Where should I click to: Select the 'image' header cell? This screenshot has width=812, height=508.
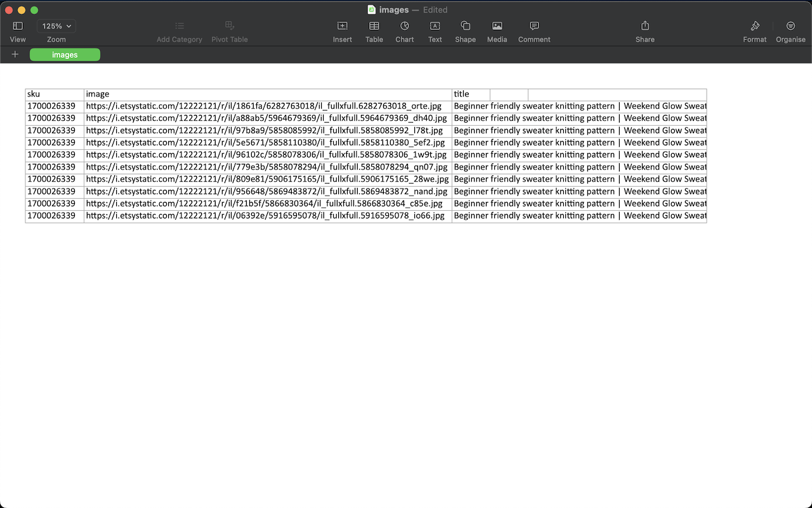pyautogui.click(x=268, y=95)
